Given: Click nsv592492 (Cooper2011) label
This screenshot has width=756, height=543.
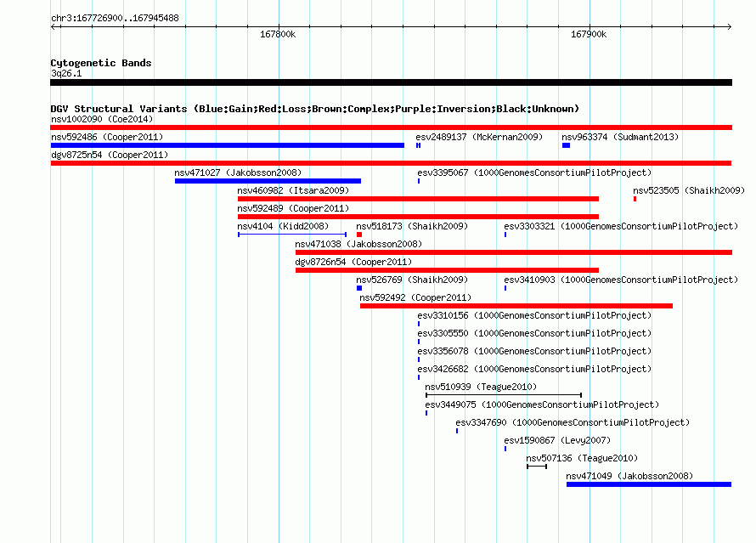Looking at the screenshot, I should pyautogui.click(x=415, y=297).
